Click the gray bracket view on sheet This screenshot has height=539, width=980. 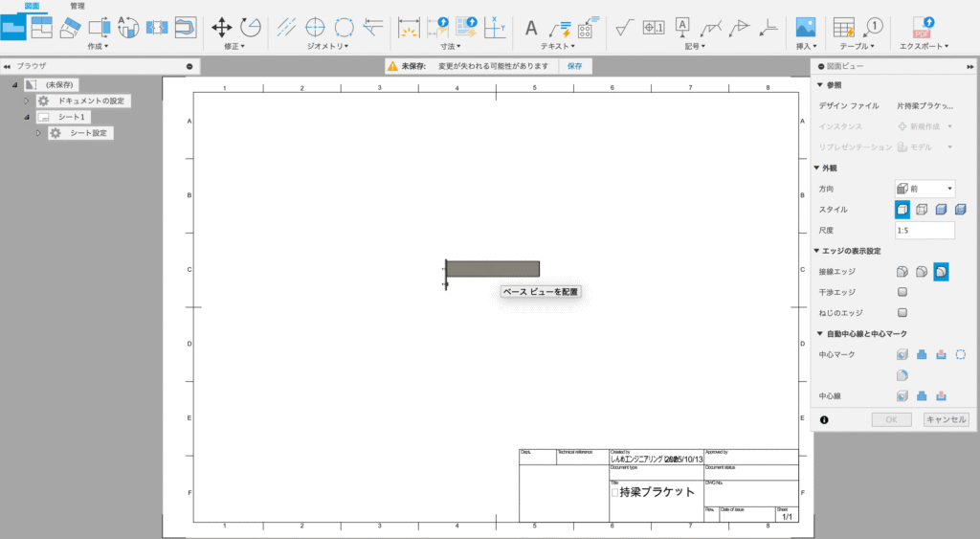pos(493,269)
